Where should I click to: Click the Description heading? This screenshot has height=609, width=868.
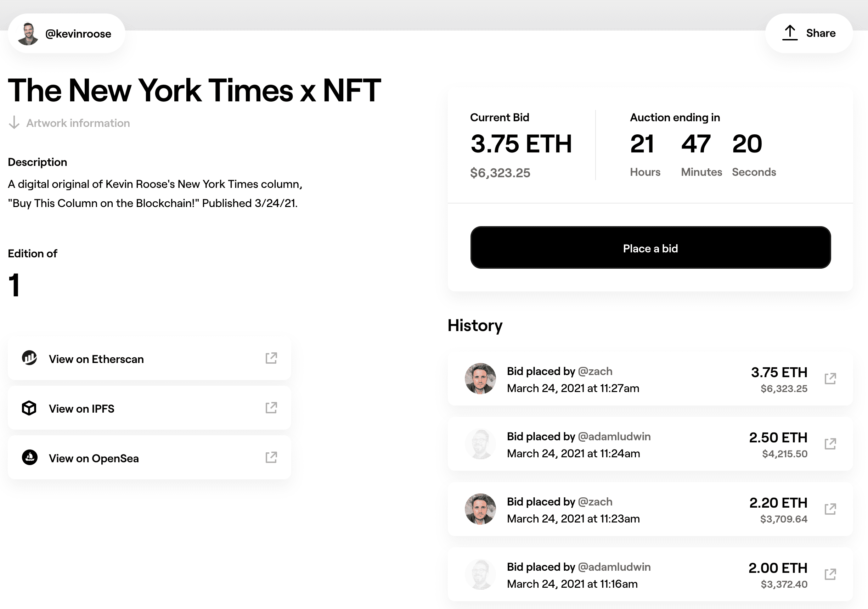click(38, 162)
